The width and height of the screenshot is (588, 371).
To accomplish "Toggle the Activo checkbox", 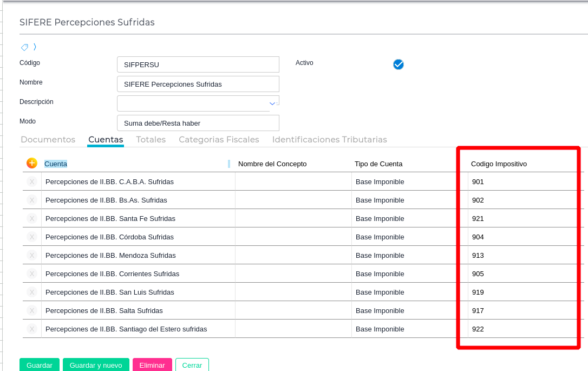I will pos(398,64).
